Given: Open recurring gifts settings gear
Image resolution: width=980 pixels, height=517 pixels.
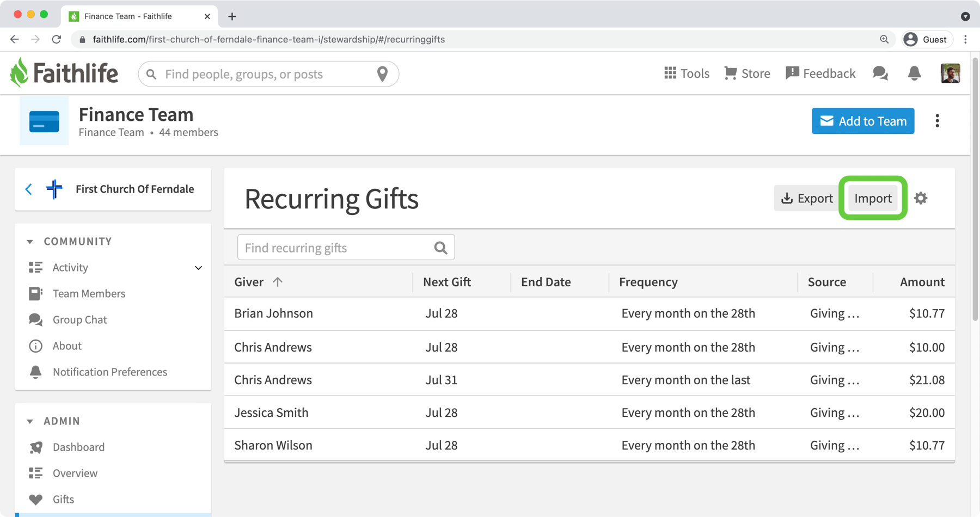Looking at the screenshot, I should [x=921, y=198].
